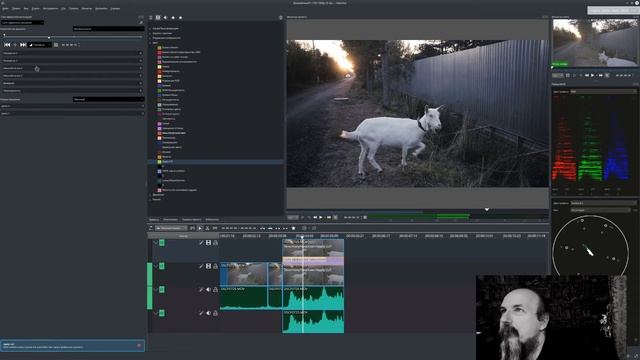The image size is (640, 360).
Task: Hide the second video track using its film icon
Action: 208,266
